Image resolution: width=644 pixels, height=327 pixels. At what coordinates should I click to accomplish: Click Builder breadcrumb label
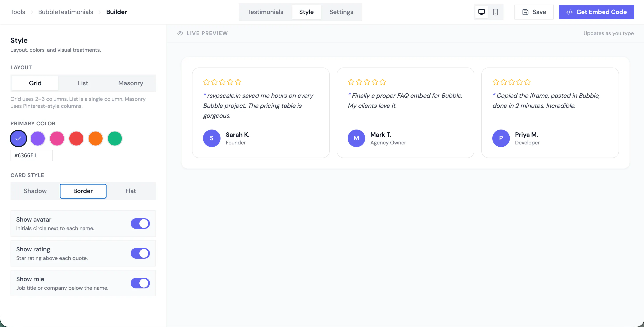116,12
